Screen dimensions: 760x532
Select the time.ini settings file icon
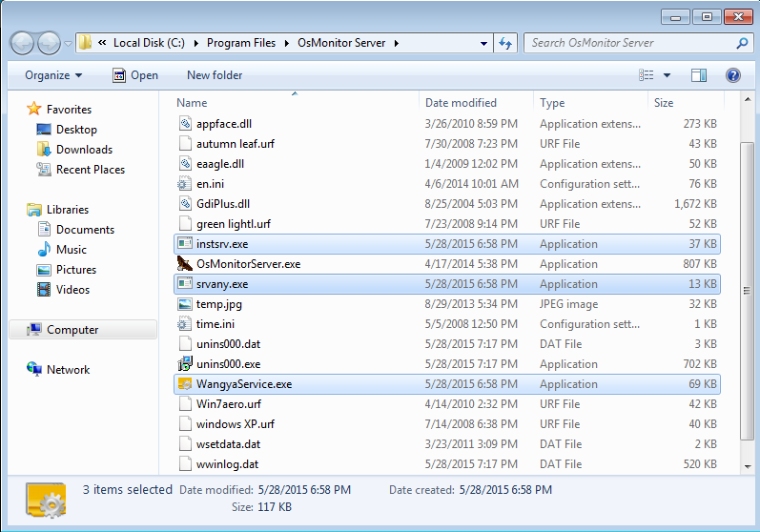[184, 323]
